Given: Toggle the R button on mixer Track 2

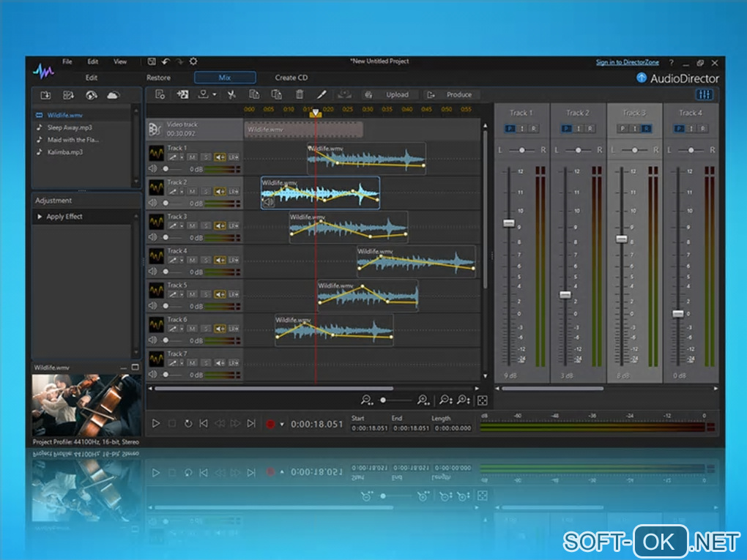Looking at the screenshot, I should [x=590, y=129].
